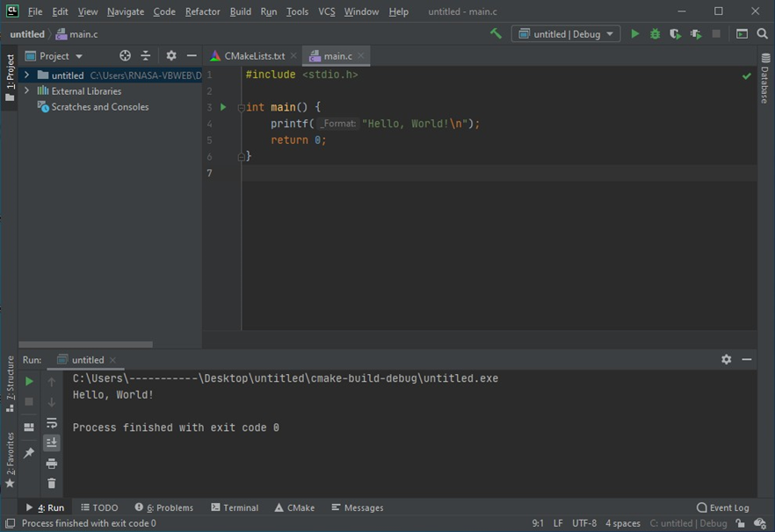
Task: Open the CMake tool window
Action: [294, 507]
